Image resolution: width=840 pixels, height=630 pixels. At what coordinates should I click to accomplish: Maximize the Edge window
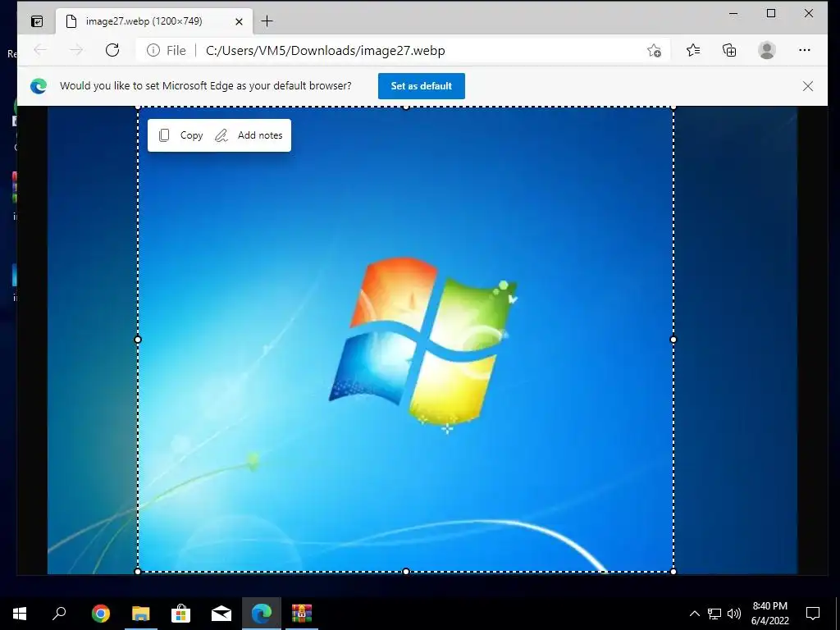(x=771, y=13)
